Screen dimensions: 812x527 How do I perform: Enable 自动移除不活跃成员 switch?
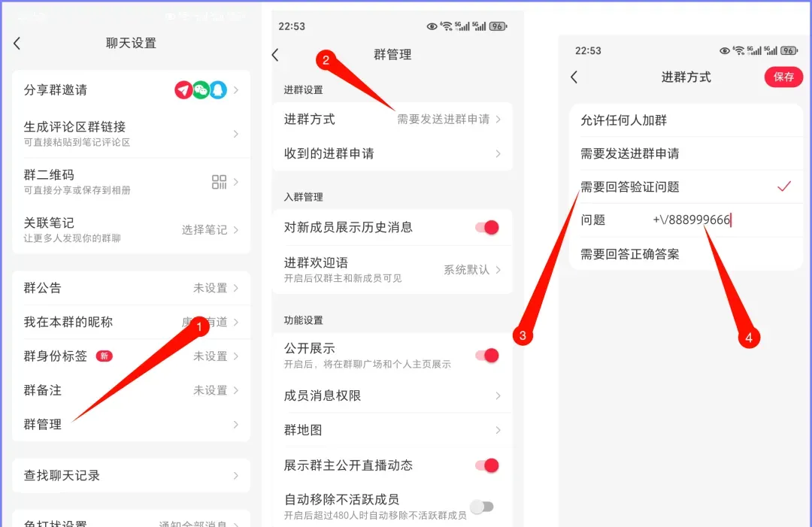[482, 507]
